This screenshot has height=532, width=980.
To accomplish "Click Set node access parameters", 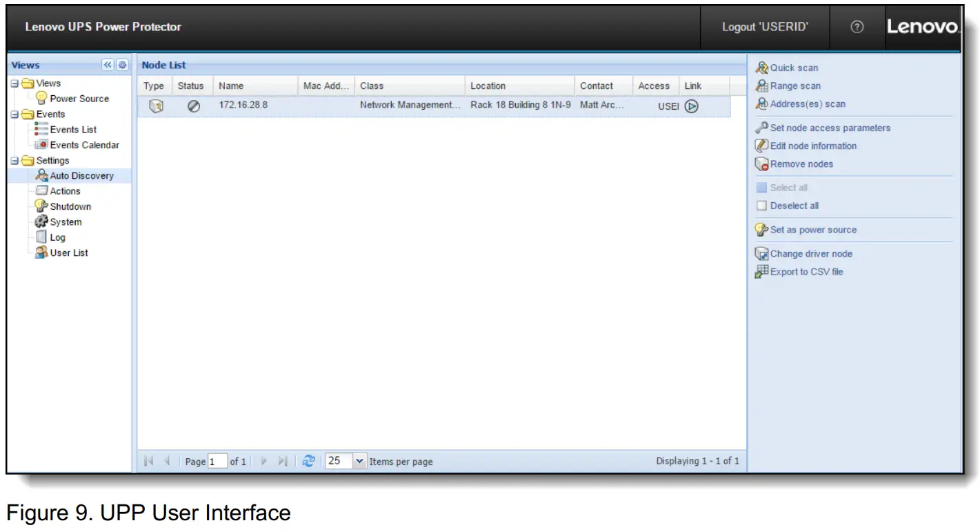I will coord(830,128).
